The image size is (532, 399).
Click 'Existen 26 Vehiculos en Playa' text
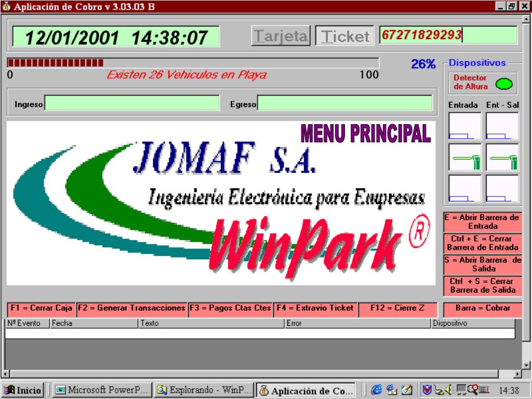click(x=187, y=75)
